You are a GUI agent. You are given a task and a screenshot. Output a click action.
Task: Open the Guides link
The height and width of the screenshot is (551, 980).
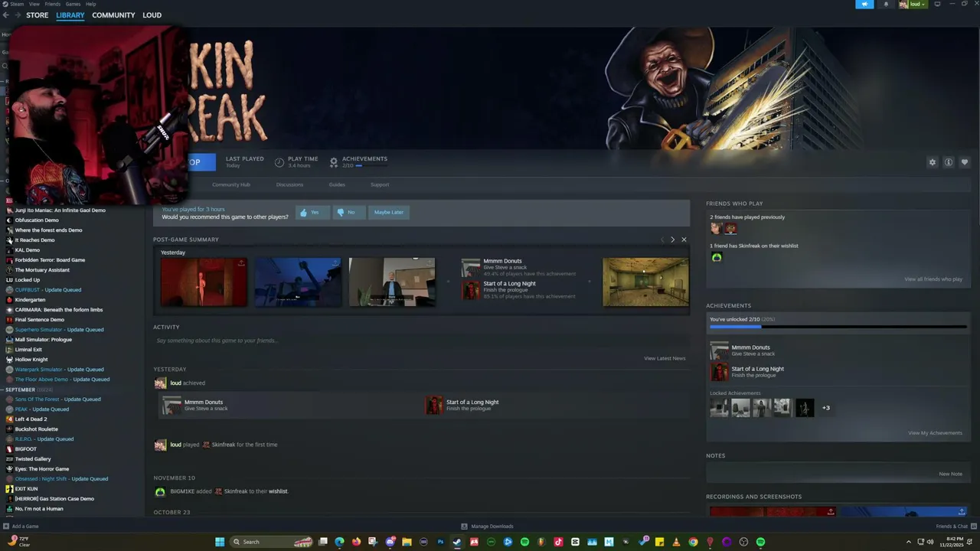point(337,184)
